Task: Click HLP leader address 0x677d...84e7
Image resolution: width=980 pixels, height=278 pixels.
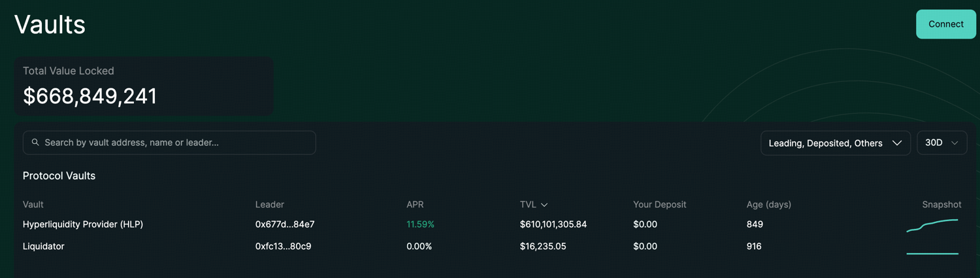Action: tap(285, 224)
